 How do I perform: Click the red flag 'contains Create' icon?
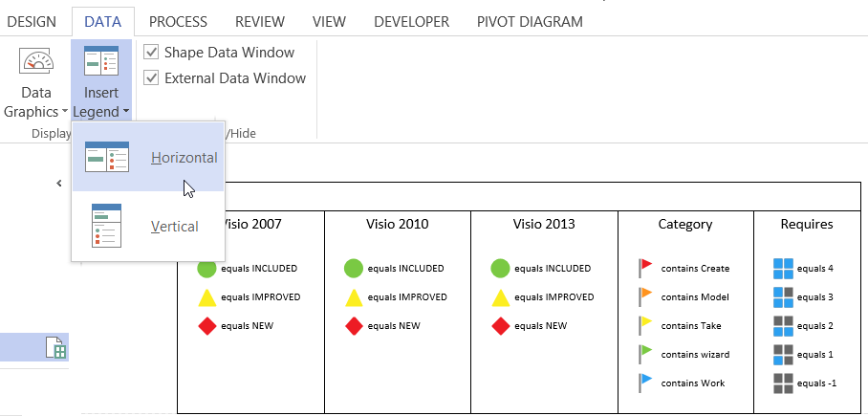[x=645, y=268]
